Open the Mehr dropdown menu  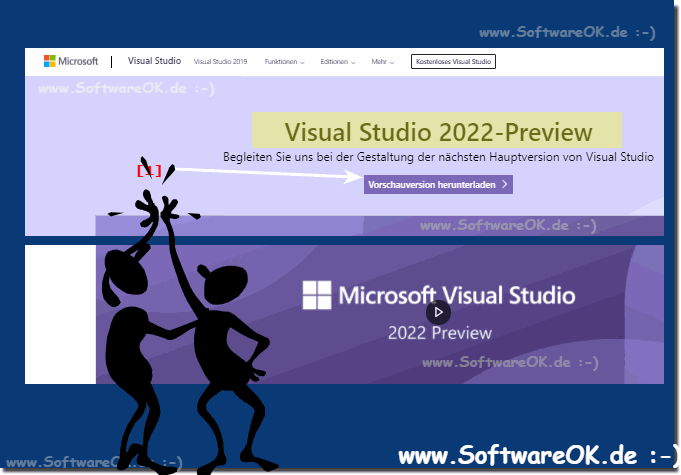[383, 62]
